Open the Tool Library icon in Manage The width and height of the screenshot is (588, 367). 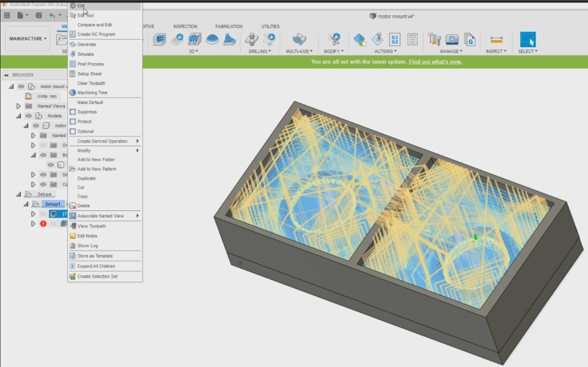[434, 39]
